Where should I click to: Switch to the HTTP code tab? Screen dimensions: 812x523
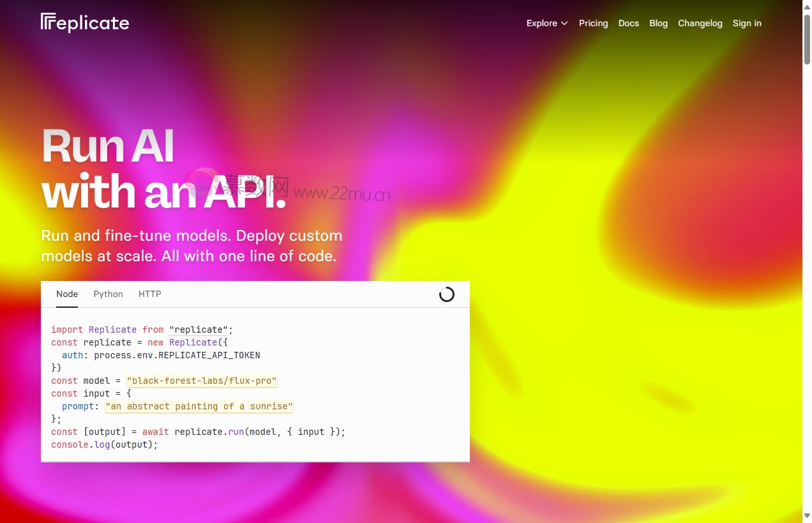[x=149, y=294]
